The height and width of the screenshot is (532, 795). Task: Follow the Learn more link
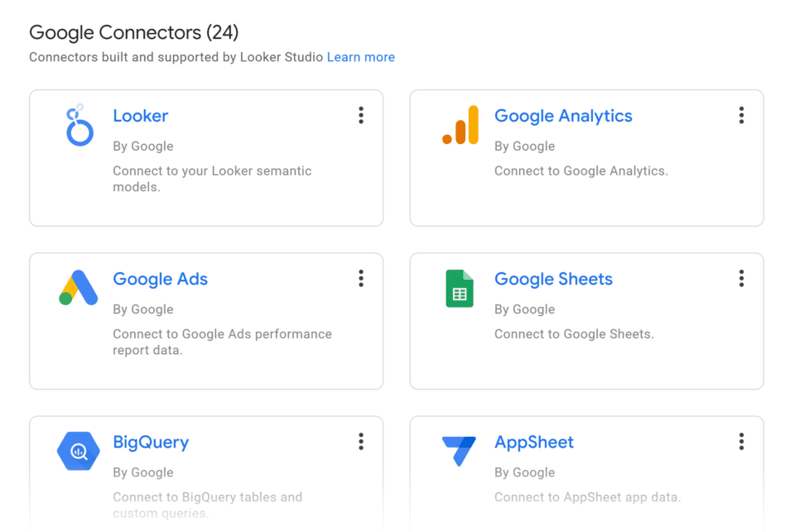coord(361,57)
